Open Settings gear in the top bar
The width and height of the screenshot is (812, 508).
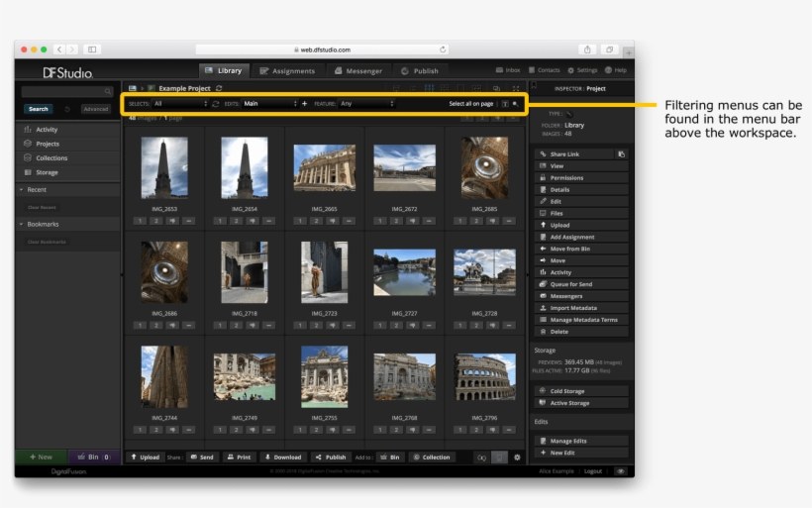click(x=582, y=70)
